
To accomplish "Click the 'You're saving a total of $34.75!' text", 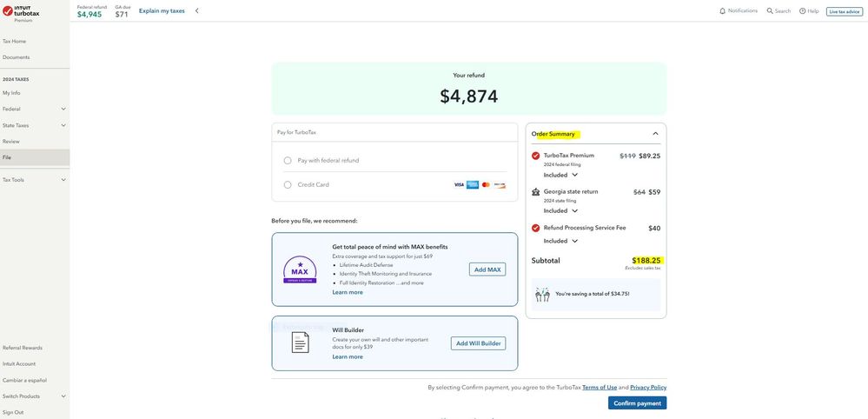I will coord(593,294).
